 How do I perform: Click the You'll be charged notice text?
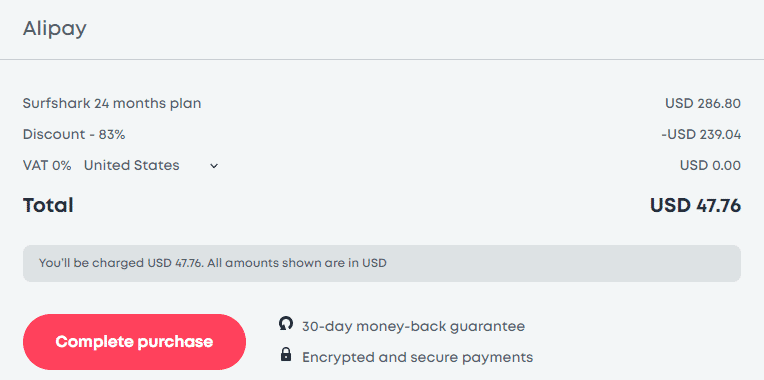[122, 263]
